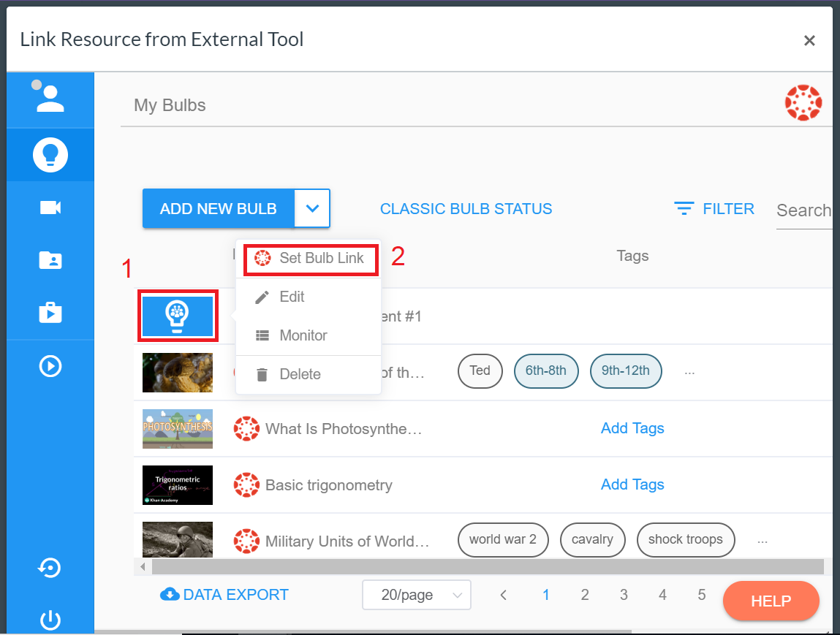Open the lightbulb Bulbs panel in the sidebar
Screen dimensions: 840x635
pyautogui.click(x=50, y=154)
